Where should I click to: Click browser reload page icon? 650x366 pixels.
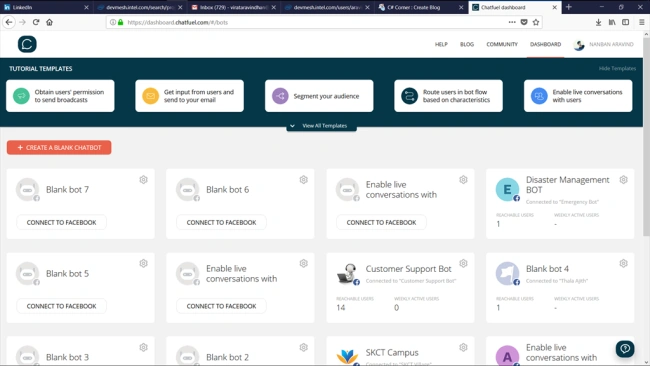36,22
